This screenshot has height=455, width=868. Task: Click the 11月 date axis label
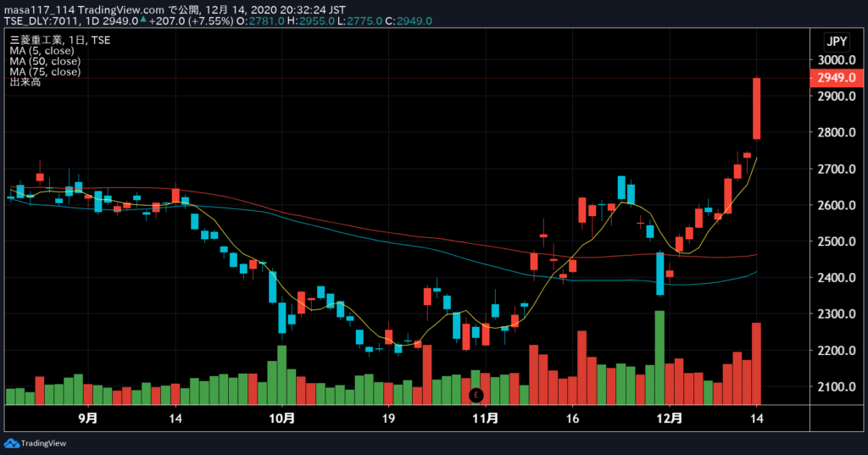coord(486,419)
